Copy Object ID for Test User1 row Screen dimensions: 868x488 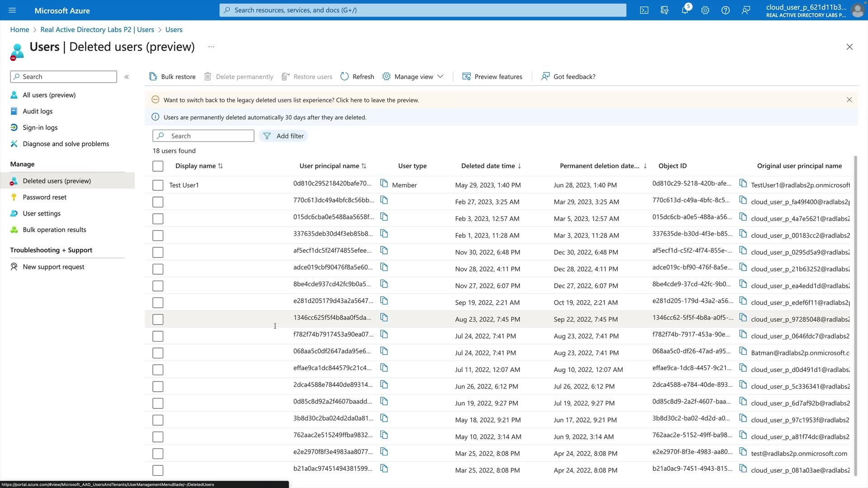(743, 183)
